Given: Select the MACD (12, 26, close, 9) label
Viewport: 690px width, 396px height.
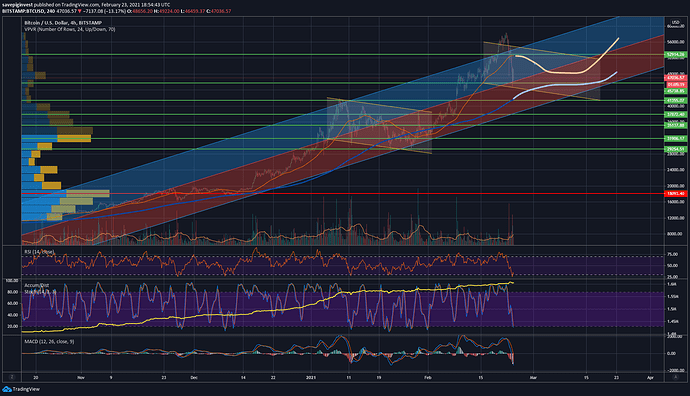Looking at the screenshot, I should click(49, 341).
